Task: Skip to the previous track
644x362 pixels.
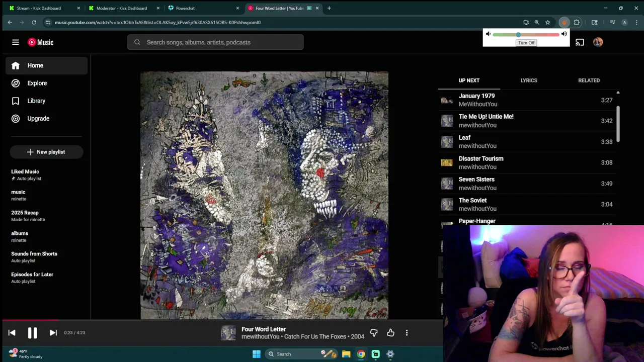Action: click(12, 333)
